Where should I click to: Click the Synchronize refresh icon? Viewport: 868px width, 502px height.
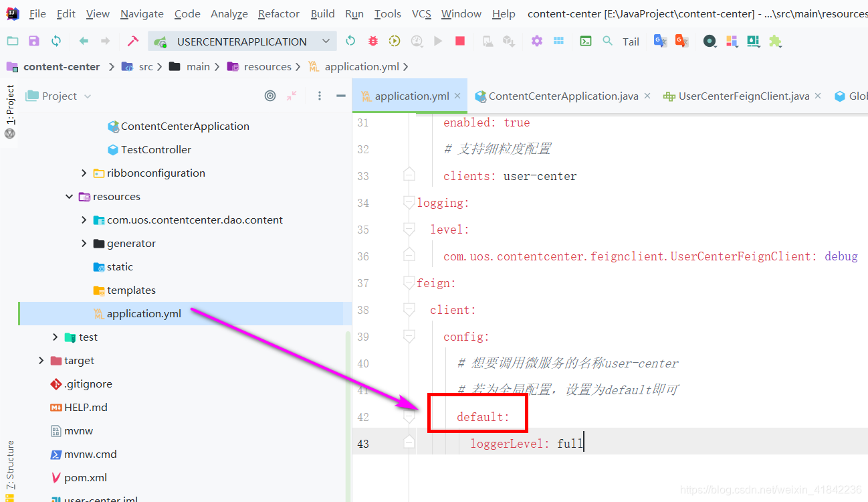pyautogui.click(x=56, y=41)
